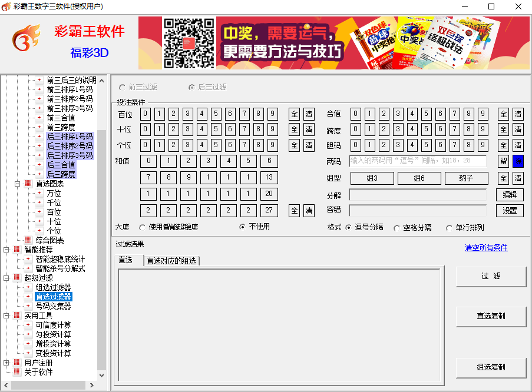This screenshot has width=532, height=392.
Task: Expand the 用户注册 tree node
Action: pyautogui.click(x=6, y=363)
